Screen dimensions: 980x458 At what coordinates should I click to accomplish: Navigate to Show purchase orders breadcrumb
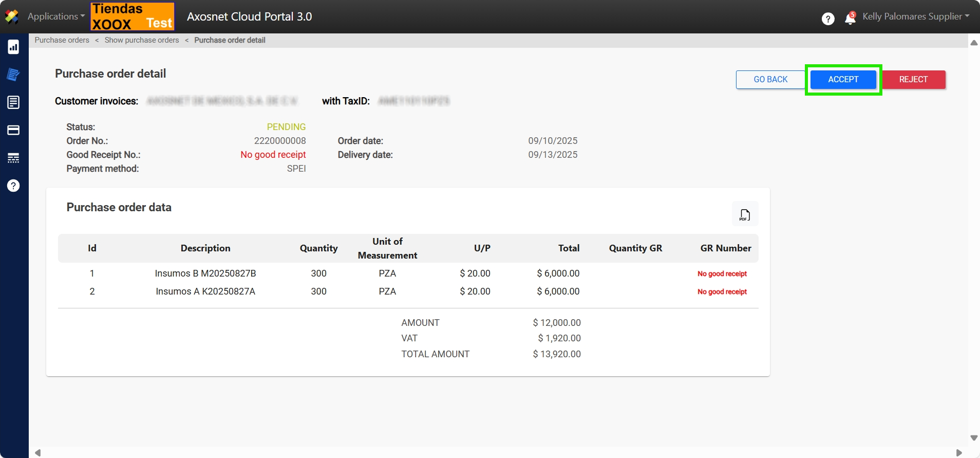(142, 40)
